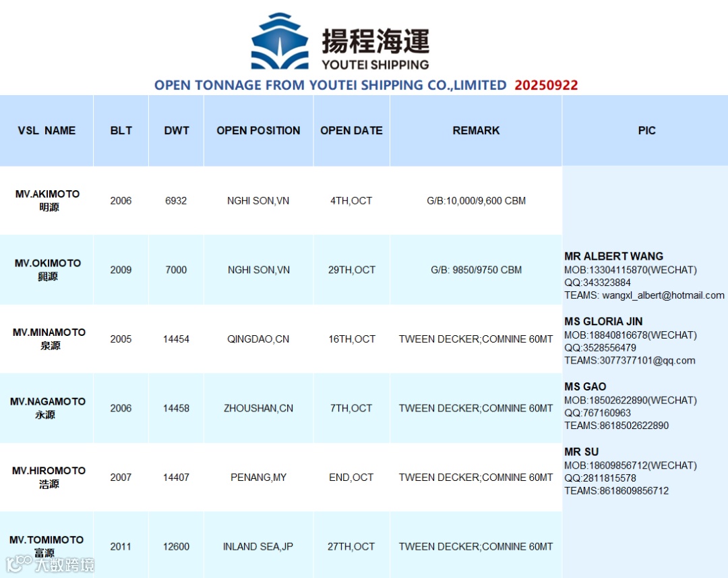This screenshot has width=728, height=578.
Task: Click the 7TH,OCT open date
Action: (x=351, y=409)
